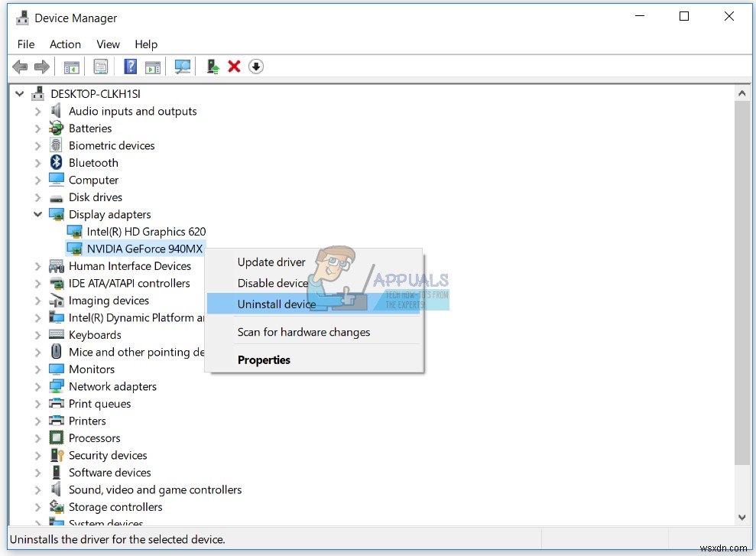Click the blue Help toolbar icon

(x=129, y=67)
